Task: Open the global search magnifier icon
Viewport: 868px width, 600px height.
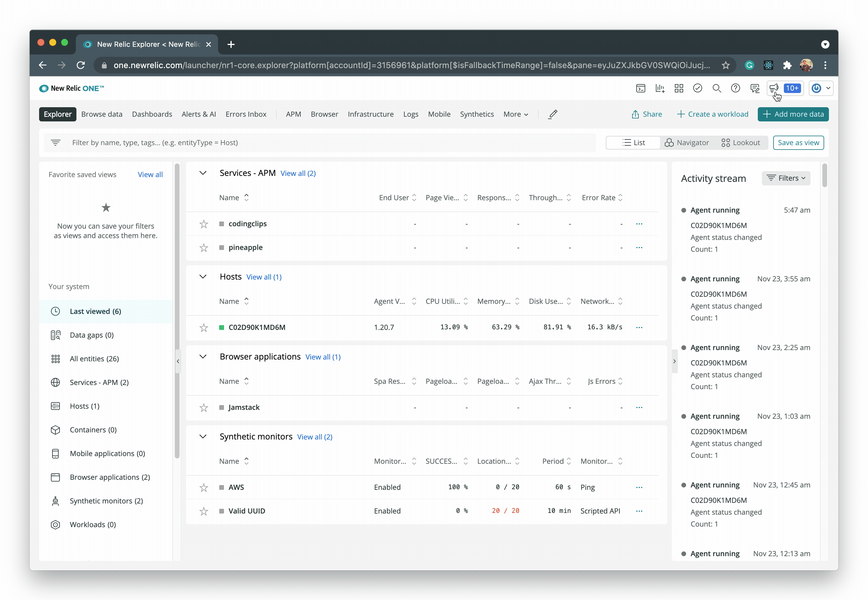Action: (x=716, y=88)
